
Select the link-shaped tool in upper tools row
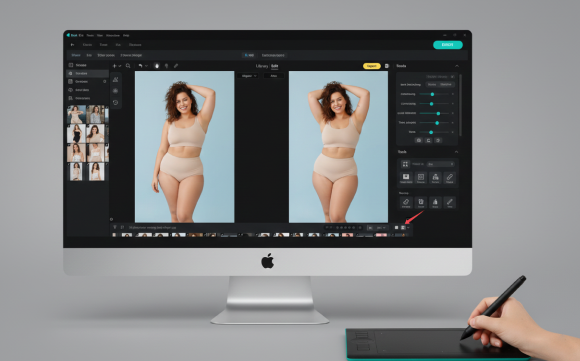[450, 178]
